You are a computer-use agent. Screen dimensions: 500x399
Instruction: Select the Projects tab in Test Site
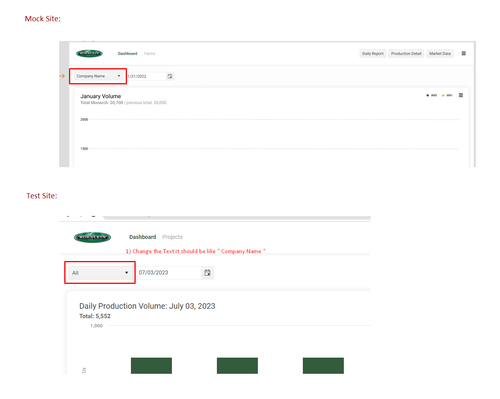tap(172, 237)
